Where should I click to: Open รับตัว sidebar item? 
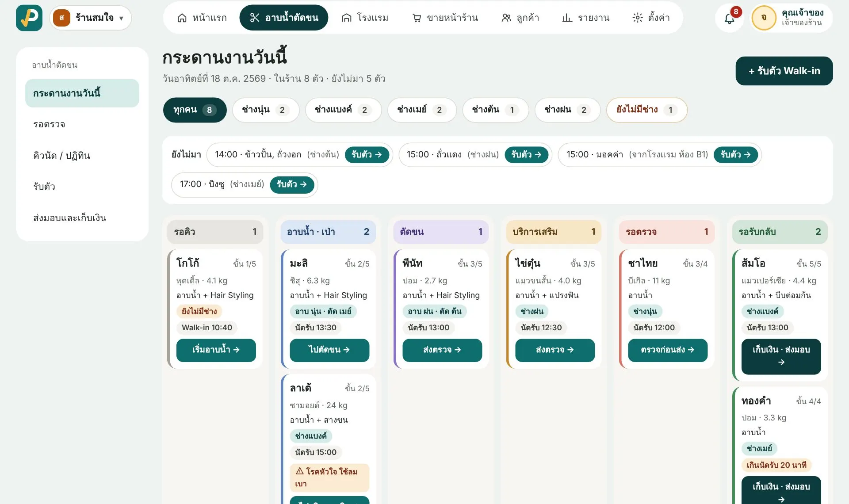click(82, 186)
